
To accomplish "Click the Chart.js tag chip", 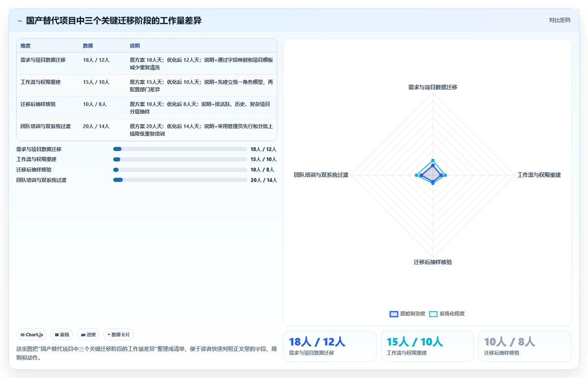I will (32, 335).
